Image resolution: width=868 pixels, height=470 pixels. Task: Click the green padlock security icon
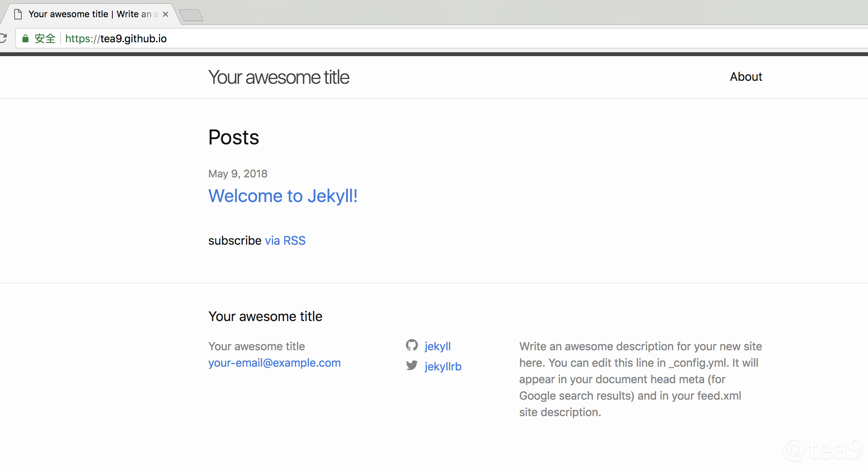tap(25, 39)
